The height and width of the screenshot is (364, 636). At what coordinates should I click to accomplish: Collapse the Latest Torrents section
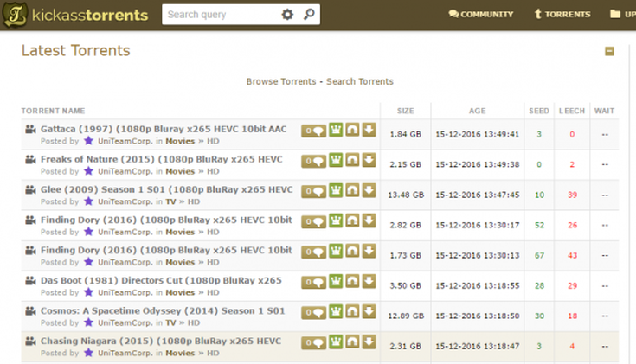tap(609, 52)
